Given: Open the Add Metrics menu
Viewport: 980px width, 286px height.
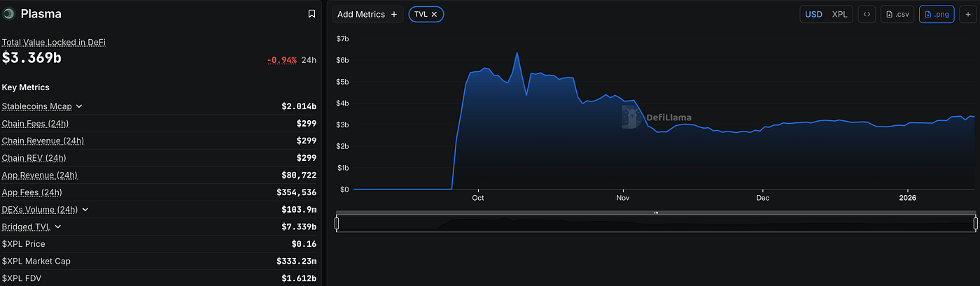Looking at the screenshot, I should coord(367,14).
